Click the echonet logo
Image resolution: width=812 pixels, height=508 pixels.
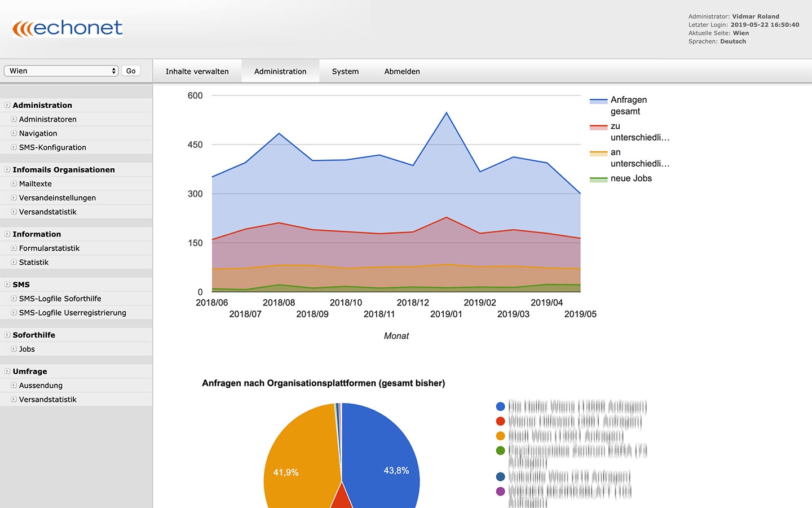pyautogui.click(x=68, y=28)
